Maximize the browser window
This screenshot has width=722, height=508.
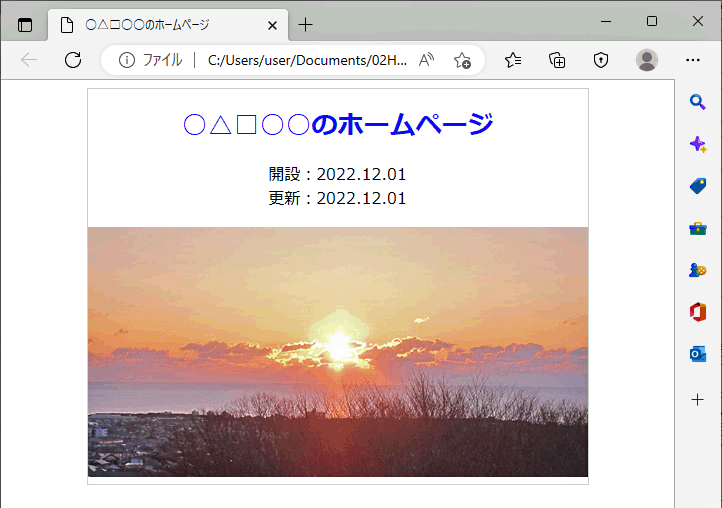point(652,21)
